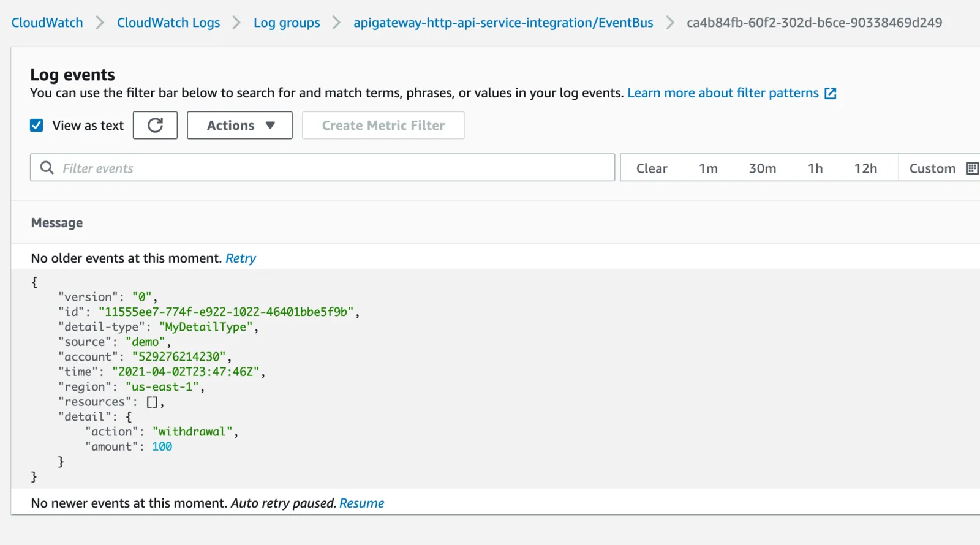This screenshot has width=980, height=545.
Task: Click the account value "529276214230"
Action: click(179, 357)
